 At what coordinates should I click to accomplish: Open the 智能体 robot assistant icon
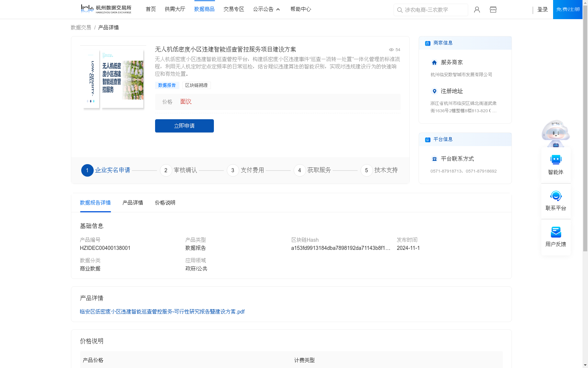556,160
